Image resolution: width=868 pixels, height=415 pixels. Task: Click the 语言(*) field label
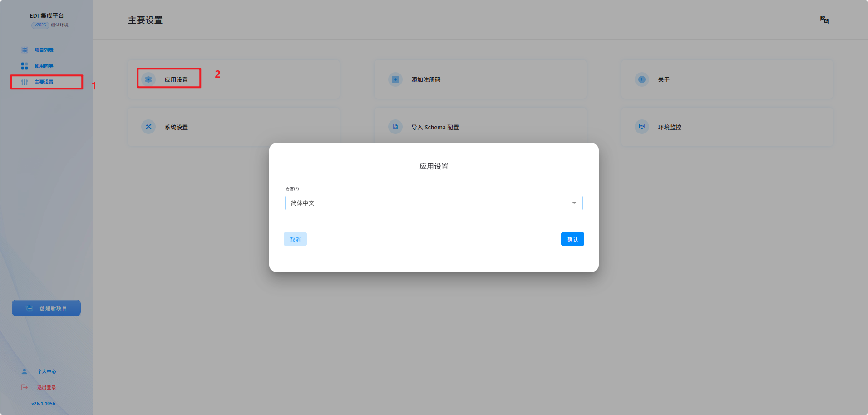click(x=292, y=188)
